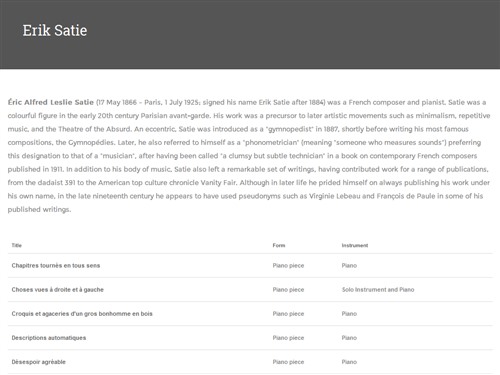
Task: Click Piano piece form in Croquis row
Action: click(288, 314)
